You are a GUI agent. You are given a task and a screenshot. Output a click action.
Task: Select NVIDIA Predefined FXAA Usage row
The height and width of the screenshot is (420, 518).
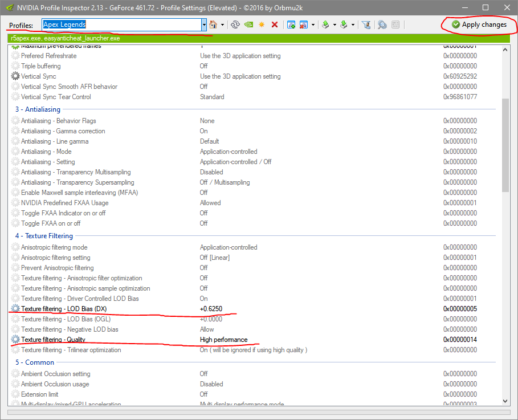pyautogui.click(x=254, y=203)
